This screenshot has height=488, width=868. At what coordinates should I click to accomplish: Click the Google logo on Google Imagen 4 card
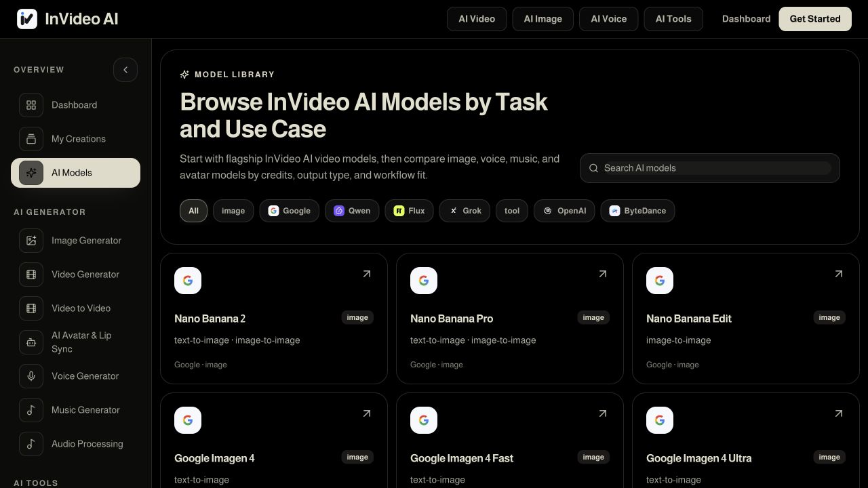188,420
